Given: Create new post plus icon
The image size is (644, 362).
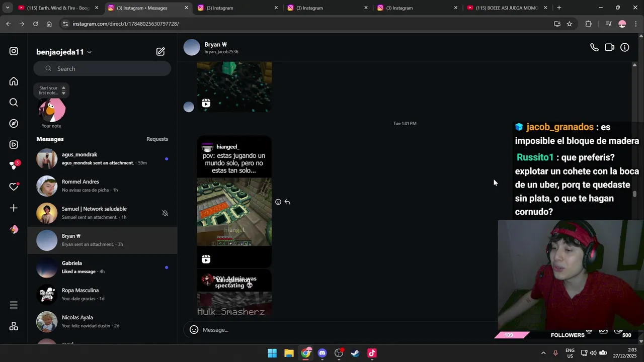Looking at the screenshot, I should pyautogui.click(x=14, y=208).
